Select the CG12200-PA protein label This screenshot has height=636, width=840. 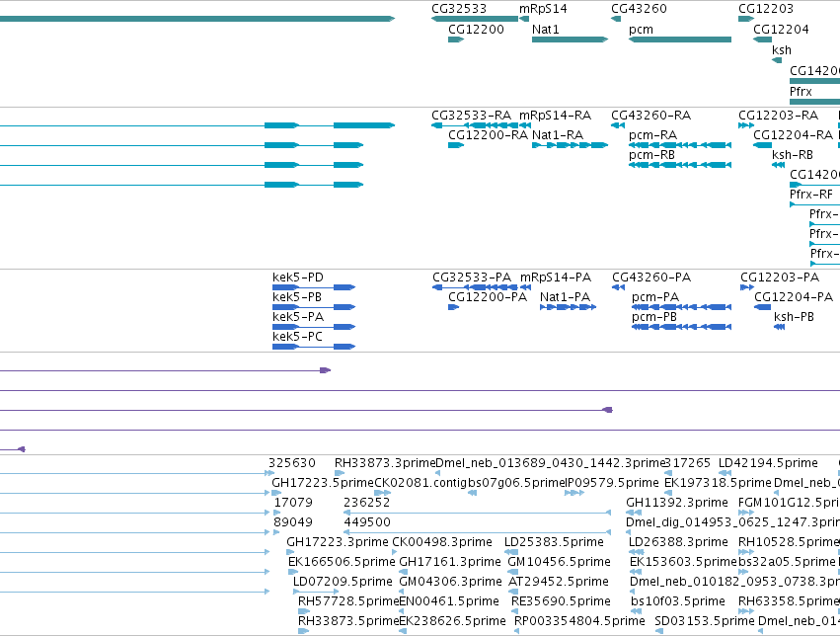click(x=488, y=297)
